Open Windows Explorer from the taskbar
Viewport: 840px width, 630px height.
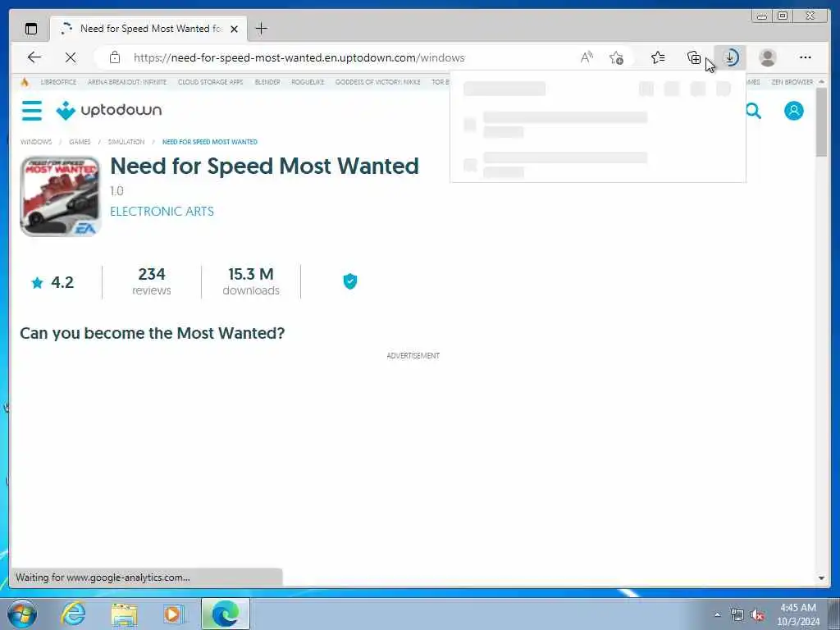pyautogui.click(x=125, y=614)
